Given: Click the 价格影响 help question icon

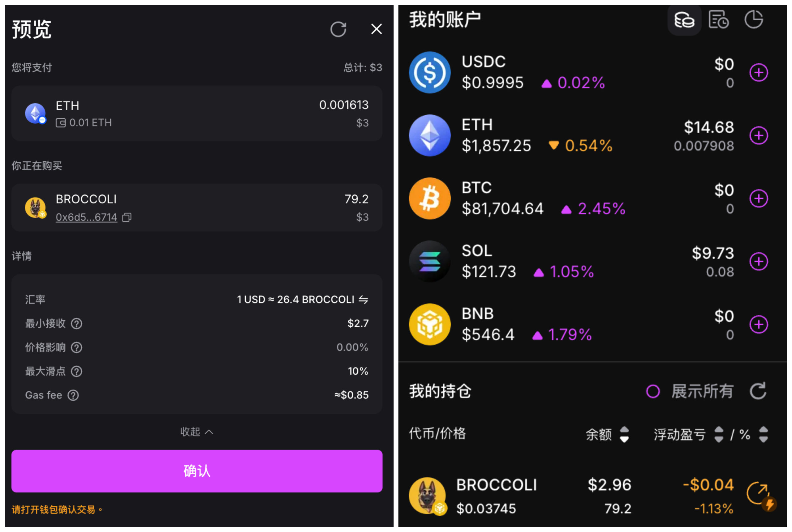Looking at the screenshot, I should (x=76, y=347).
